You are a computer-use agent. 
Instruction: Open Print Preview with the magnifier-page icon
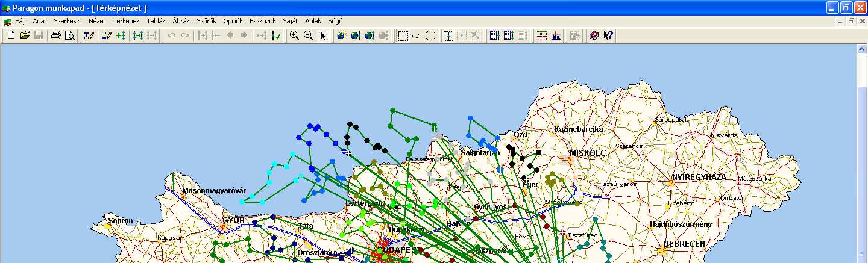(69, 36)
